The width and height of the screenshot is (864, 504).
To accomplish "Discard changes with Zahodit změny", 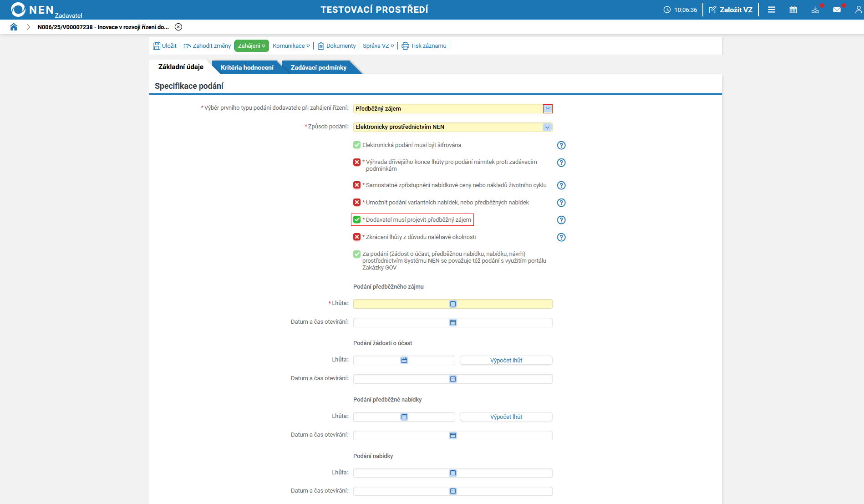I will 207,46.
